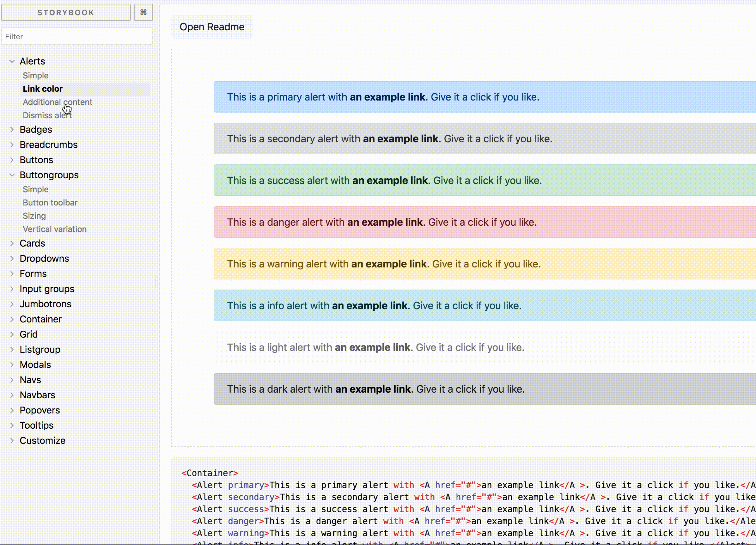Expand the Modals chevron arrow
Screen dimensions: 756x545
pos(12,365)
